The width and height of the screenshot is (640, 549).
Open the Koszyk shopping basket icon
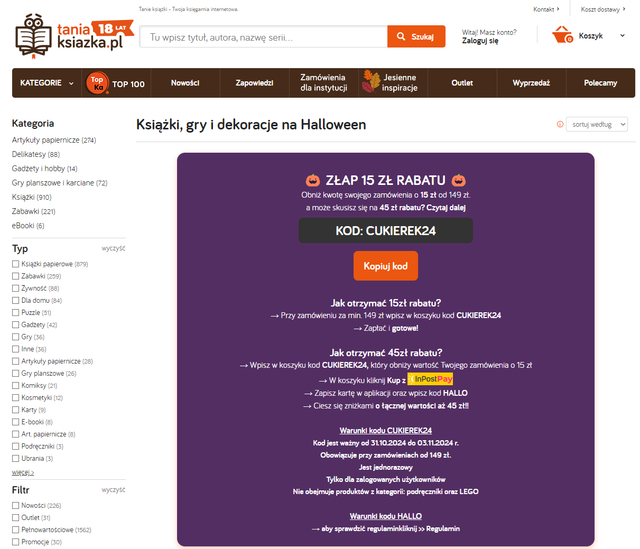pos(561,36)
